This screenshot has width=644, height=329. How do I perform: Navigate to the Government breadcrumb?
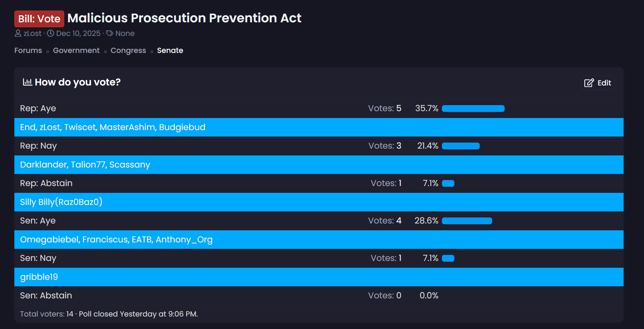(x=76, y=50)
